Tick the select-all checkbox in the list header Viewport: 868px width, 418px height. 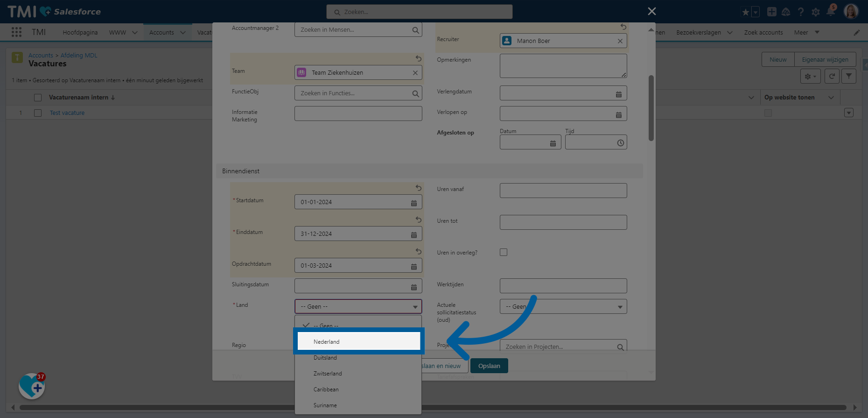[38, 98]
